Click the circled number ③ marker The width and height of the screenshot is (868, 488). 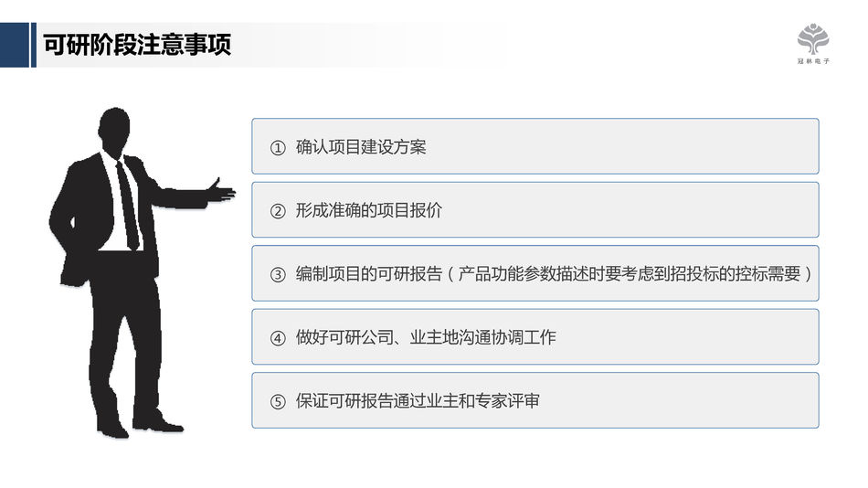(x=278, y=274)
